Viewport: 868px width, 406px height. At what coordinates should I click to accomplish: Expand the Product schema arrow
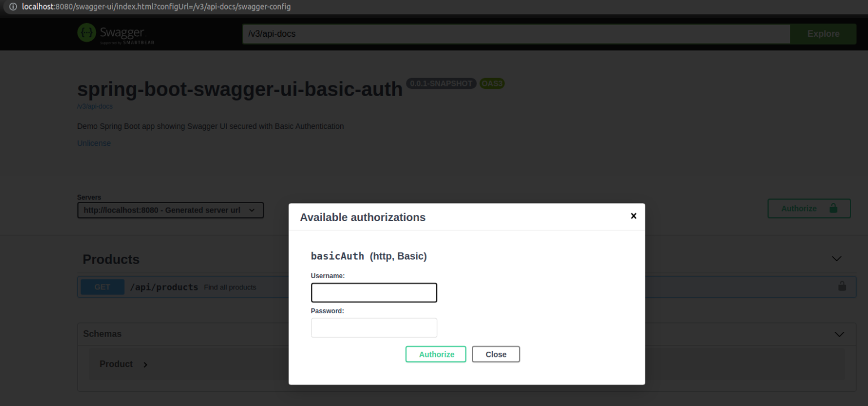click(x=145, y=365)
